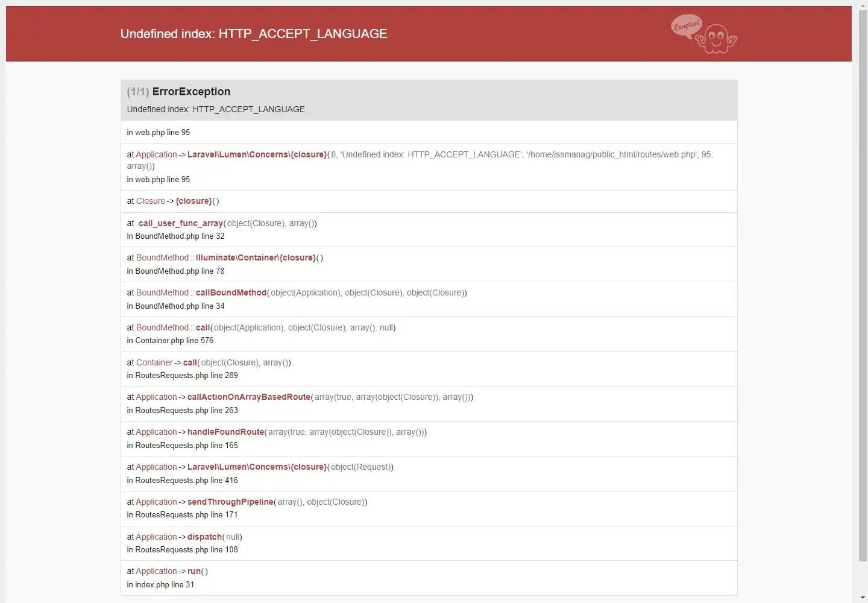Click call_user_func_array function name
This screenshot has height=603, width=868.
point(180,223)
